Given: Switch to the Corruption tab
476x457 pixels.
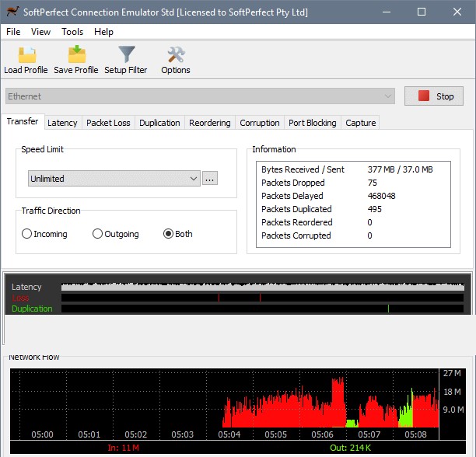Looking at the screenshot, I should pos(260,123).
